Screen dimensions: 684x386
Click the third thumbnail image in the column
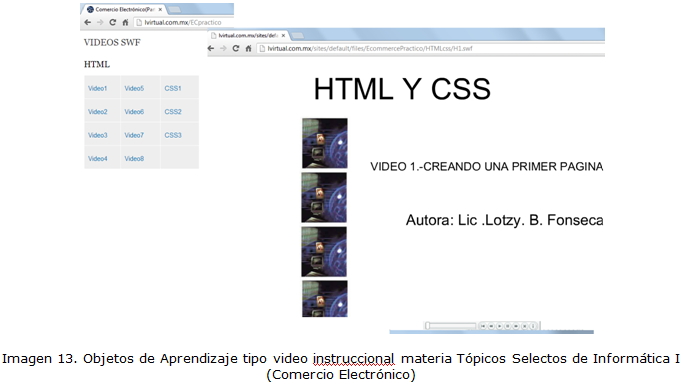coord(324,252)
